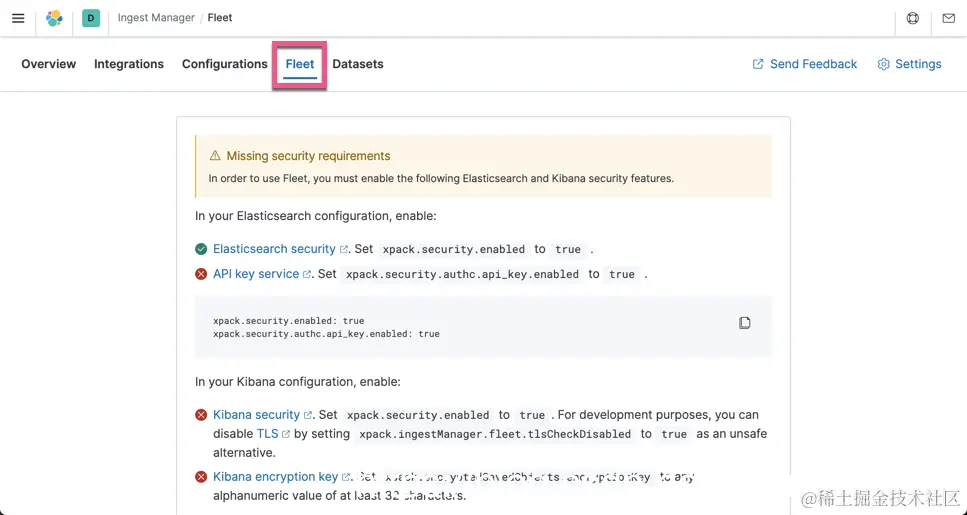Image resolution: width=967 pixels, height=515 pixels.
Task: Switch to the Overview tab
Action: tap(49, 64)
